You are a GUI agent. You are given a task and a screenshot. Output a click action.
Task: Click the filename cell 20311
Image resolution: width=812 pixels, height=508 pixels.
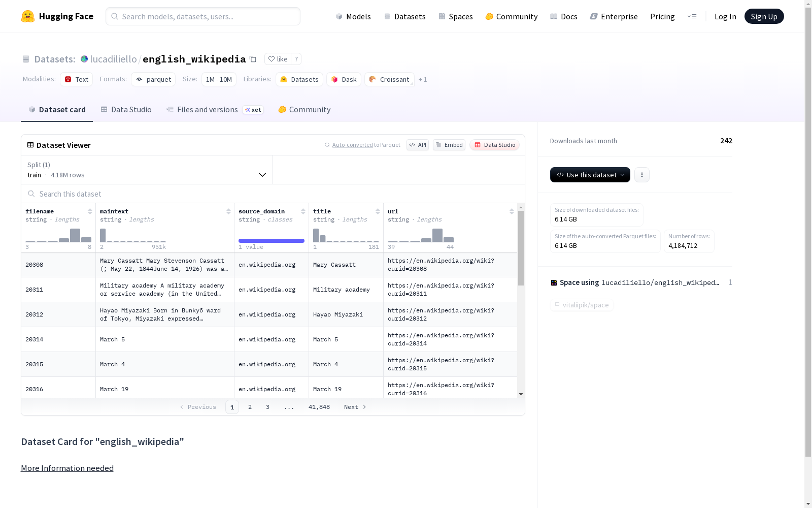point(58,290)
